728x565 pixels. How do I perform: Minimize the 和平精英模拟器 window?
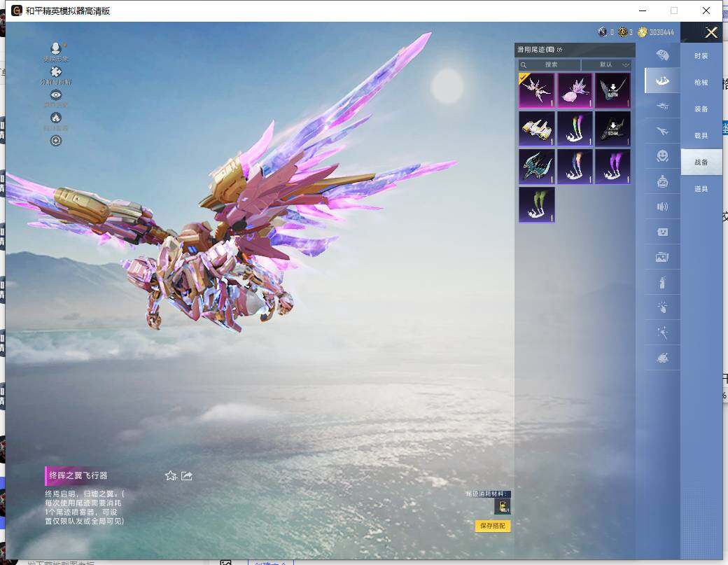pos(643,11)
